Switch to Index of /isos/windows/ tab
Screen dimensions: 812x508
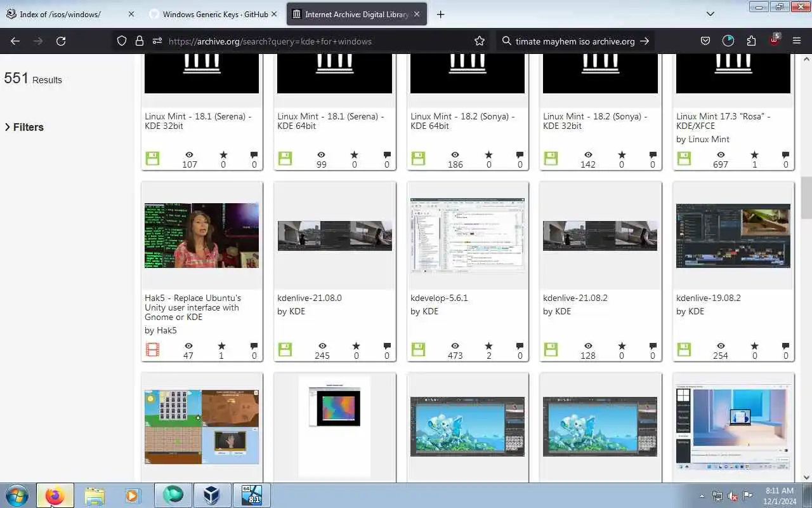click(60, 14)
